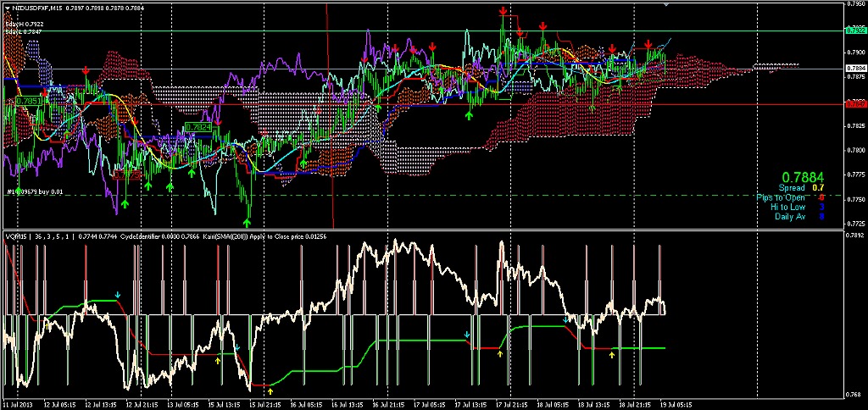The height and width of the screenshot is (410, 868).
Task: Select the lowest green up arrow near 15 Jul 21:15
Action: coord(248,223)
